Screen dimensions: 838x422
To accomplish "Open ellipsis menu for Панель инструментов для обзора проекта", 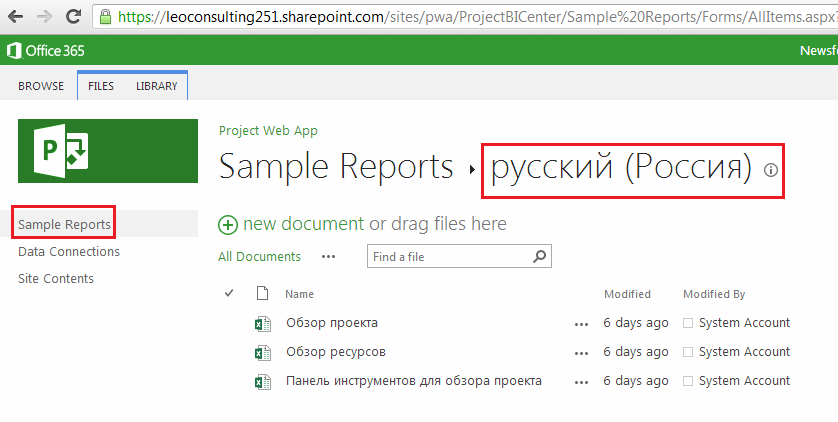I will [581, 382].
